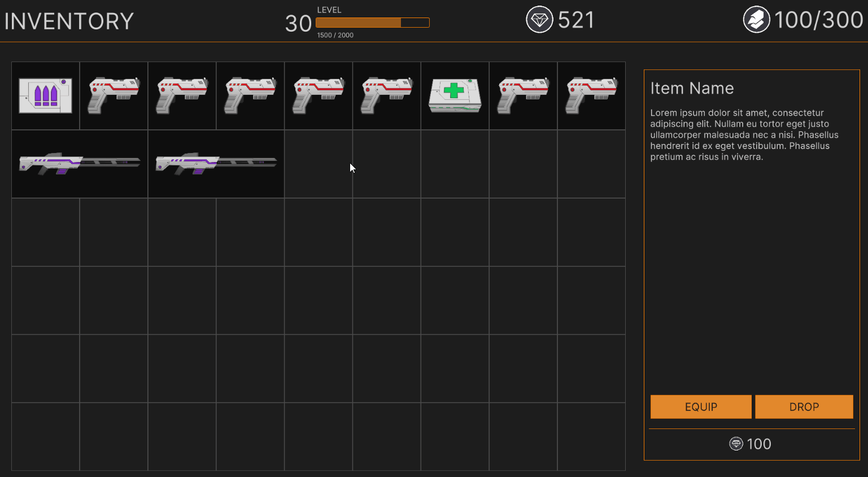Image resolution: width=868 pixels, height=477 pixels.
Task: Select the pistol beside the ammo box
Action: pyautogui.click(x=114, y=95)
